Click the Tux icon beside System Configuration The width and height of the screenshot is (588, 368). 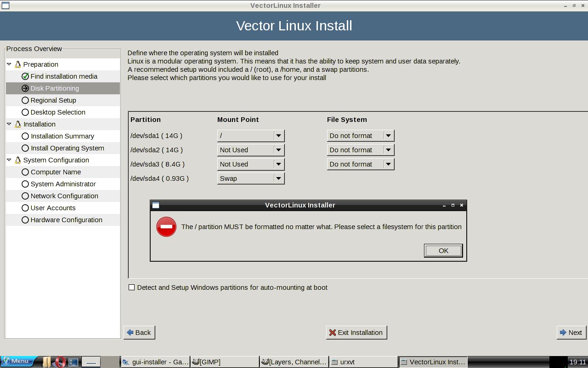[x=18, y=160]
